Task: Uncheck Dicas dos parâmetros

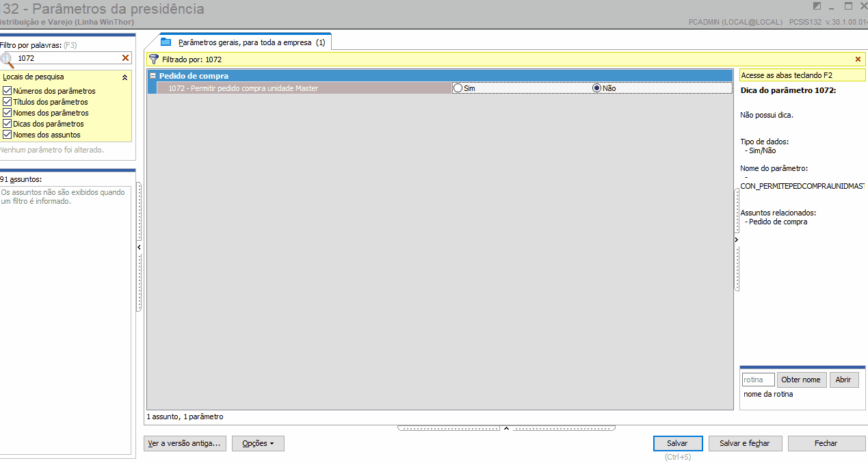Action: pos(8,124)
